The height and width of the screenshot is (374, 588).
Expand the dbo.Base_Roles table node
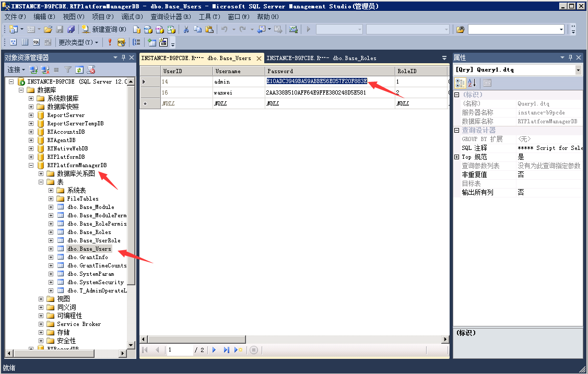(x=51, y=232)
